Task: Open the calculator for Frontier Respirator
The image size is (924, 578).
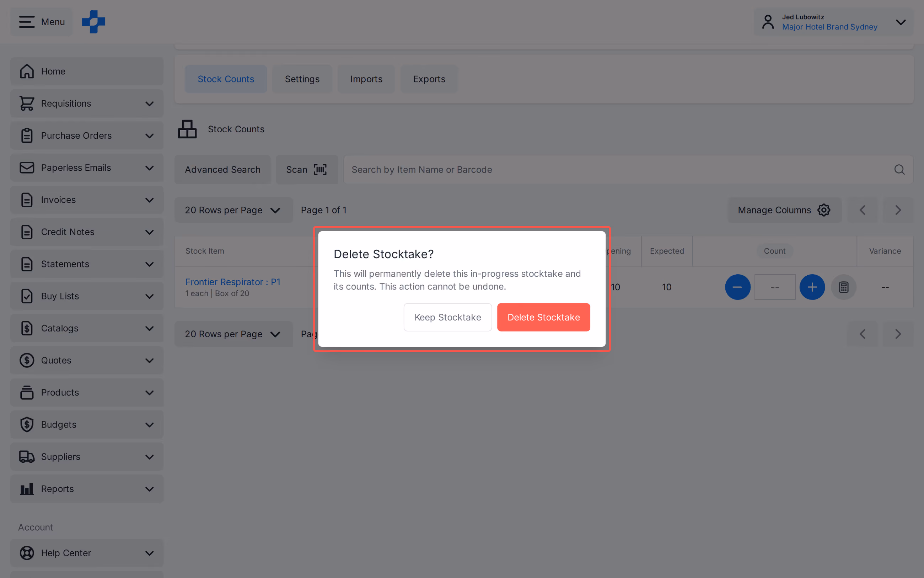Action: coord(843,287)
